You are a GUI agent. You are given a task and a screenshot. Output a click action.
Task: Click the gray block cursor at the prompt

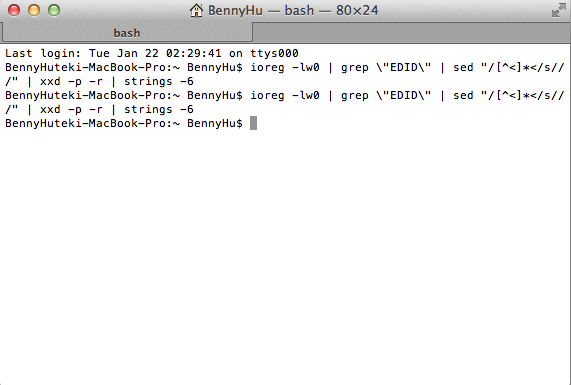coord(253,123)
